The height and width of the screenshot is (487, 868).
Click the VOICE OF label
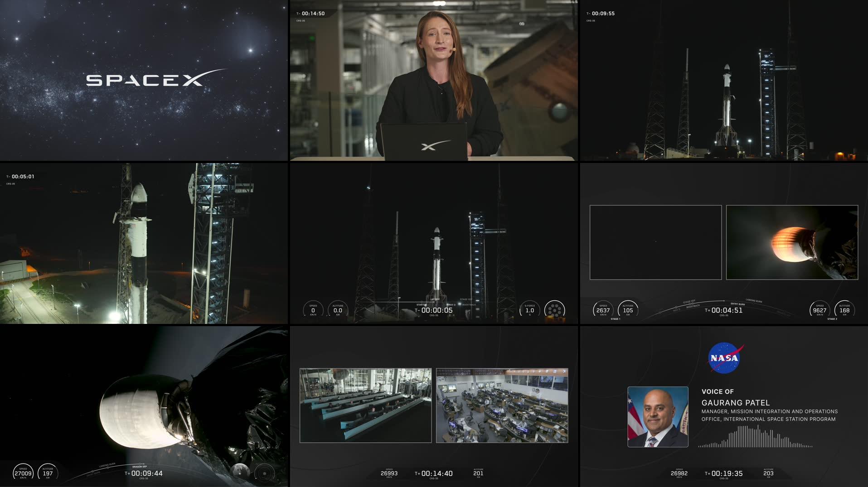click(718, 391)
